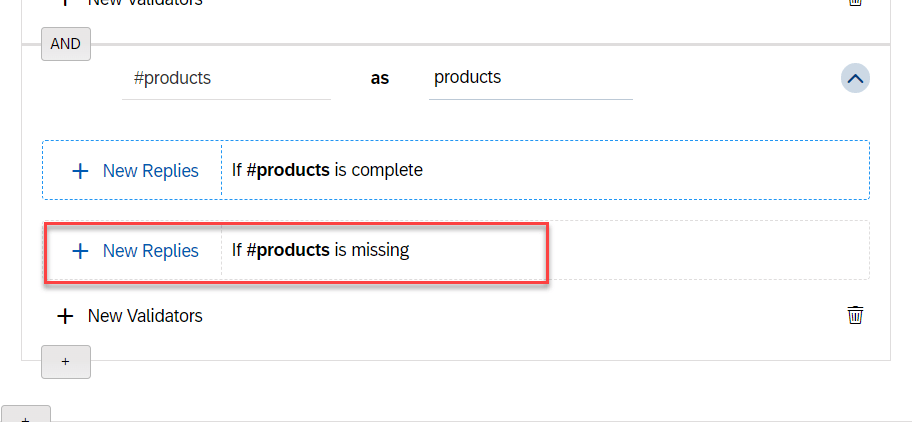The height and width of the screenshot is (422, 912).
Task: Click the partially visible top trash icon
Action: tap(855, 3)
